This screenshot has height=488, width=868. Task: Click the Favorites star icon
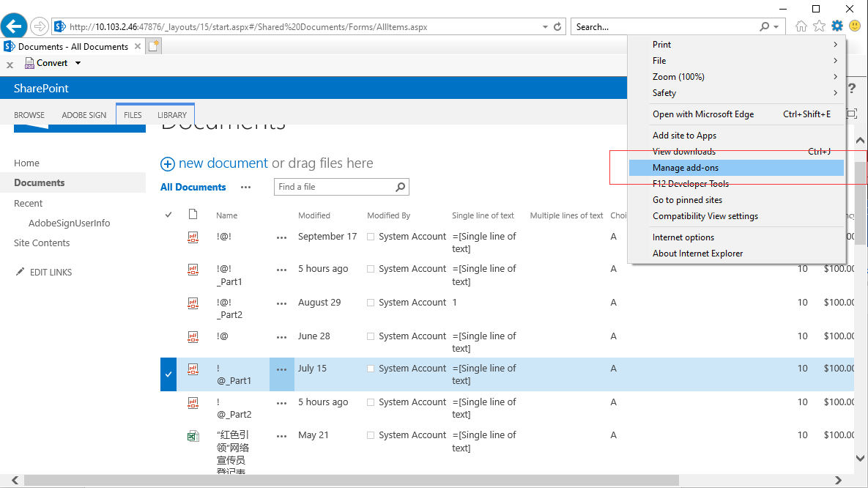click(x=819, y=26)
